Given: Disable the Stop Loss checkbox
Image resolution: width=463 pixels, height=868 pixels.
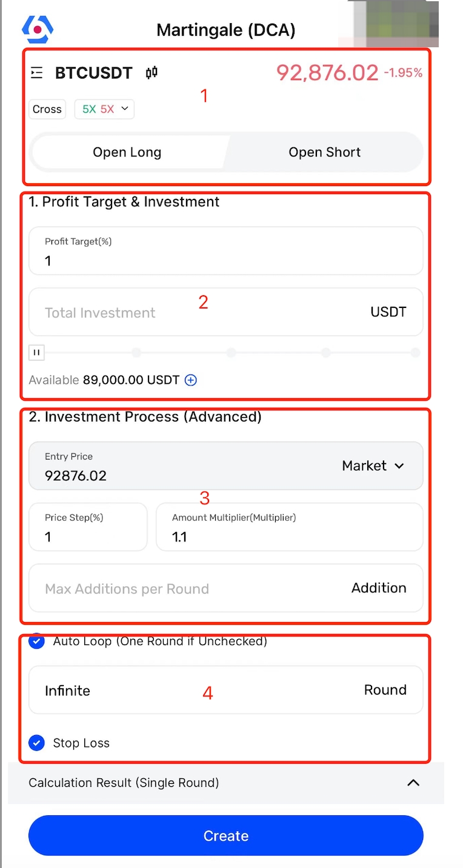Looking at the screenshot, I should click(x=37, y=743).
